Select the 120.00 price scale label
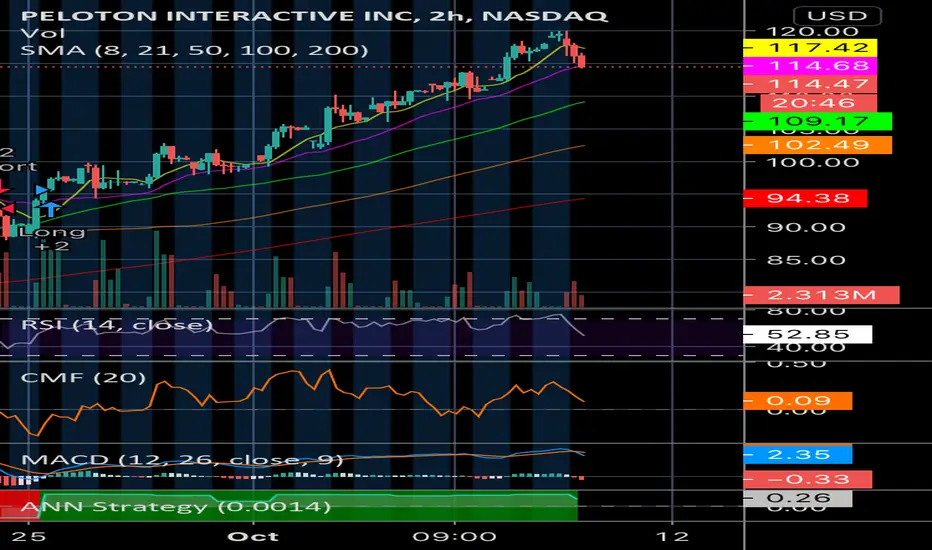This screenshot has height=550, width=932. 813,32
